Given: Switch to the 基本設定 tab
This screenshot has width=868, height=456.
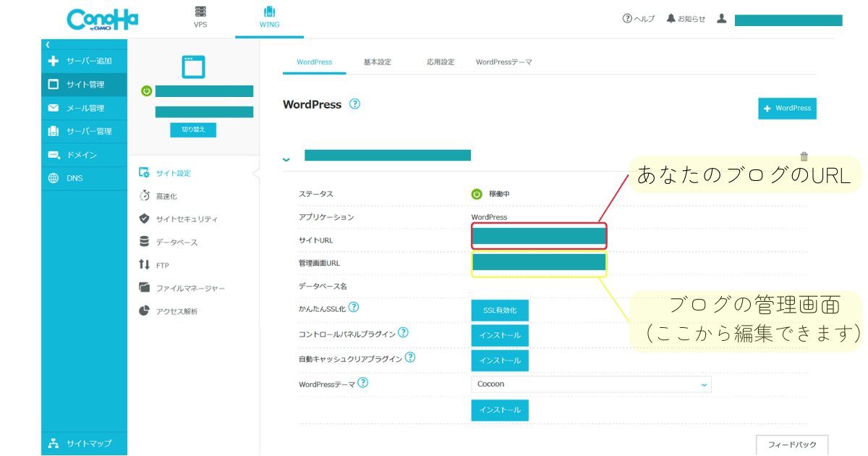Looking at the screenshot, I should [378, 62].
